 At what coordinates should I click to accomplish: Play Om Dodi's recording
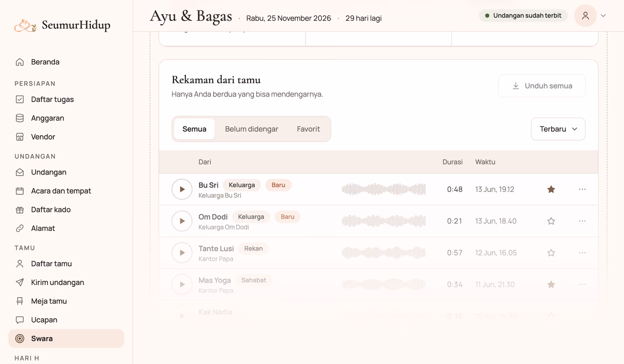182,221
